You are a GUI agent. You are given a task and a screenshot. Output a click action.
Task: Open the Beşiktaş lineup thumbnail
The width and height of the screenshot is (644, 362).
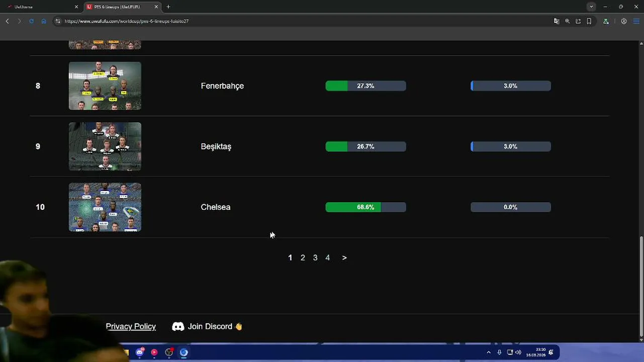tap(105, 146)
